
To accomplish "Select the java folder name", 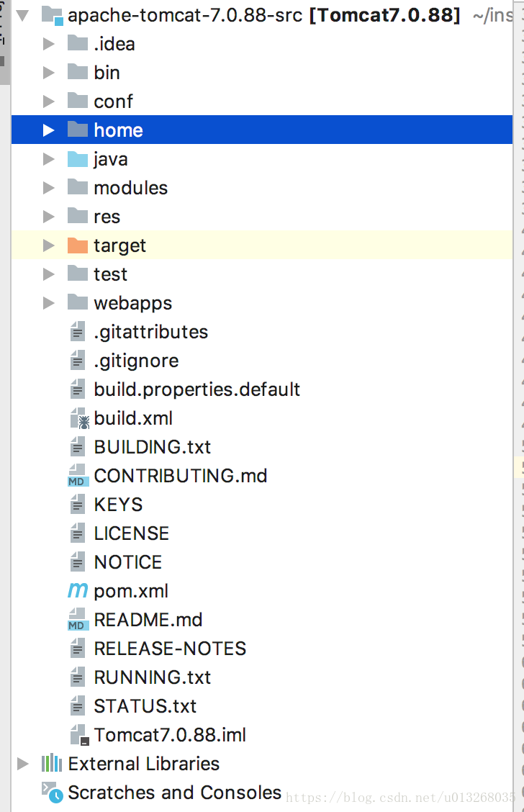I will click(x=110, y=160).
